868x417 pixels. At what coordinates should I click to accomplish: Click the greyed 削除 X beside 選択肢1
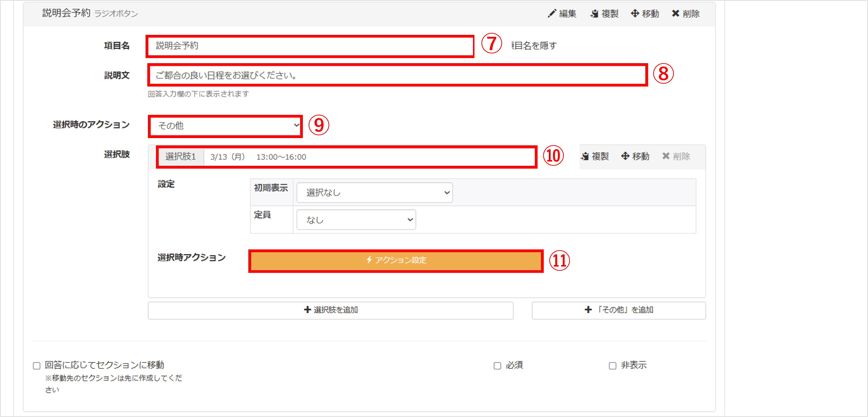[x=666, y=156]
